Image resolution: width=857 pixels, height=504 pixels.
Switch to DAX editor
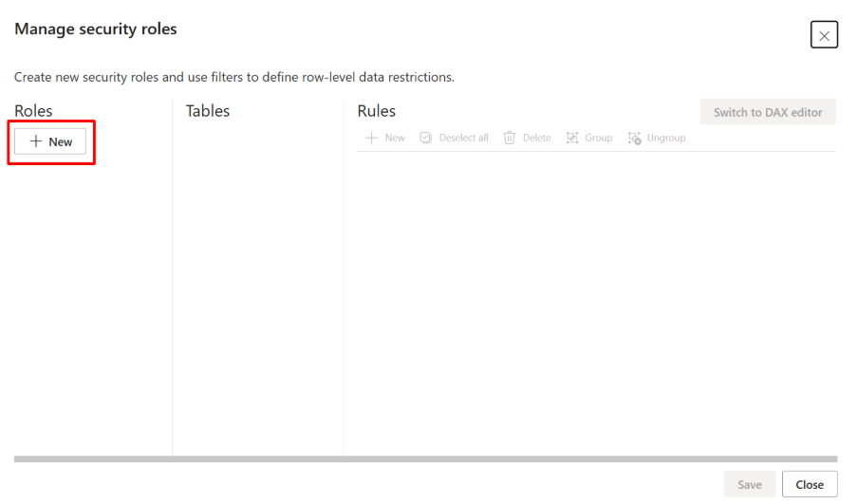tap(768, 112)
